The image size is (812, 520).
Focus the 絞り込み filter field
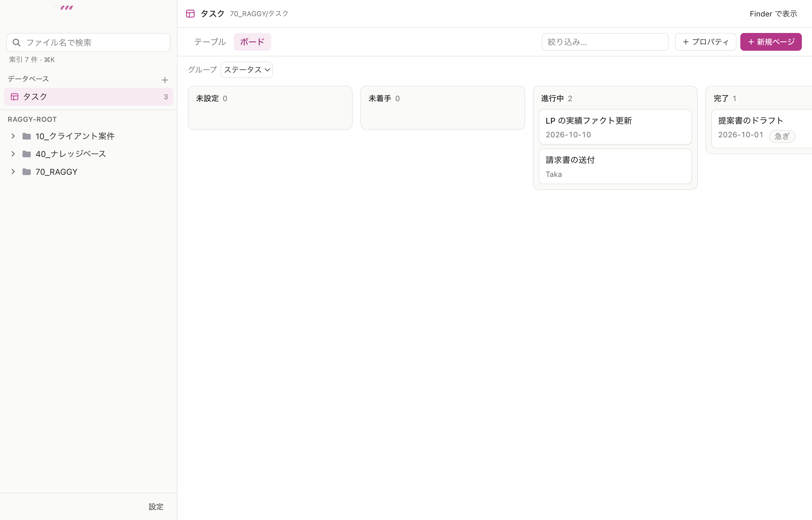[x=605, y=42]
